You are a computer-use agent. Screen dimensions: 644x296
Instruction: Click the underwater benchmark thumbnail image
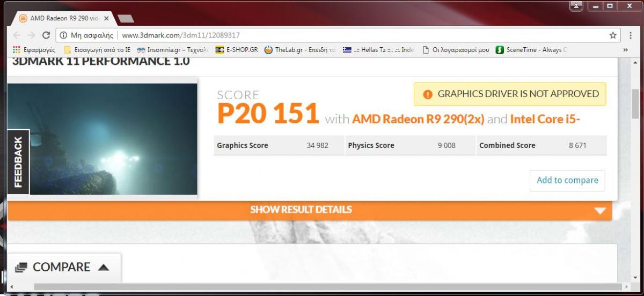click(103, 139)
